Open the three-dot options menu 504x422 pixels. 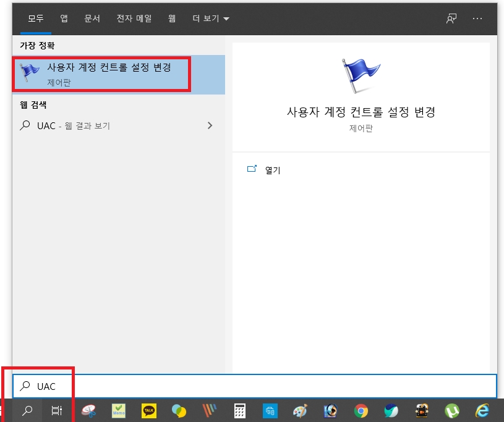[x=477, y=19]
